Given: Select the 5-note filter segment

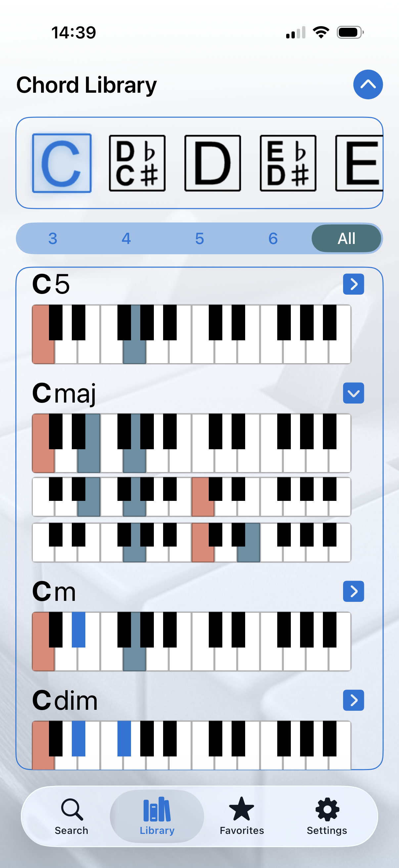Looking at the screenshot, I should [x=200, y=239].
